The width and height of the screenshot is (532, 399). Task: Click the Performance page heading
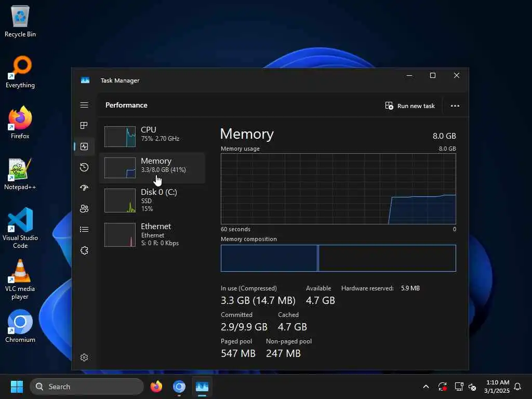click(126, 105)
